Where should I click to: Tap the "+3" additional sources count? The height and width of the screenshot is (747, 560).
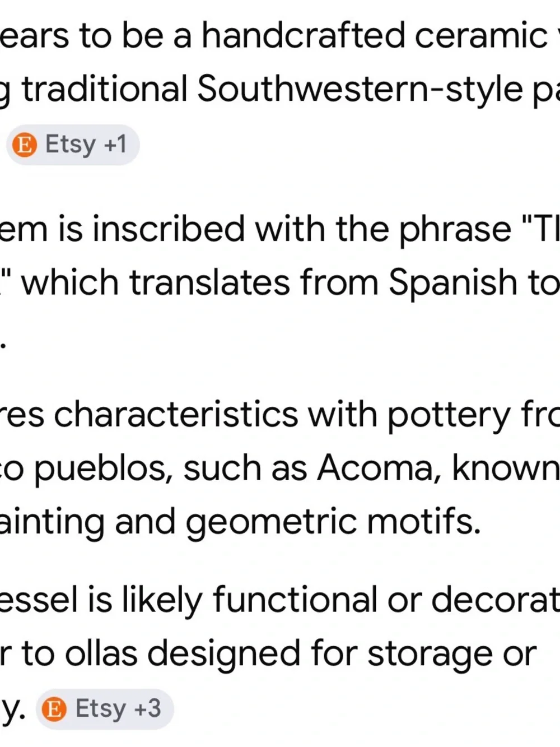[x=148, y=709]
